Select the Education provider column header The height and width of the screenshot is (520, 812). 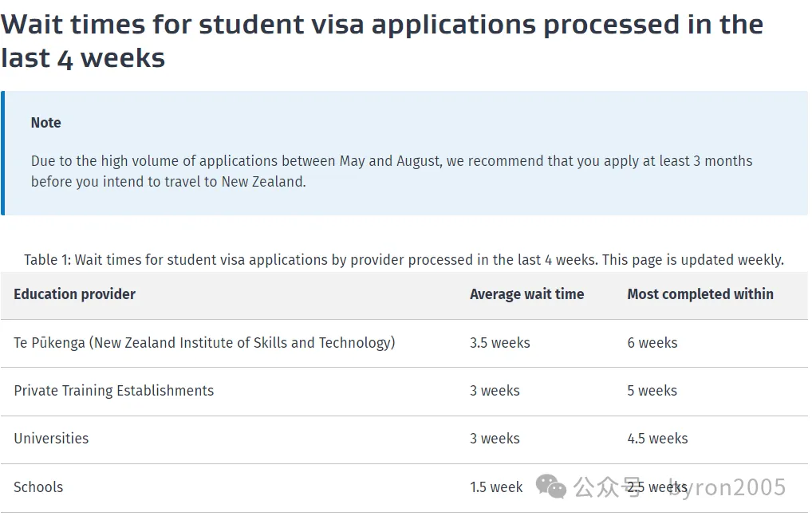pyautogui.click(x=74, y=294)
